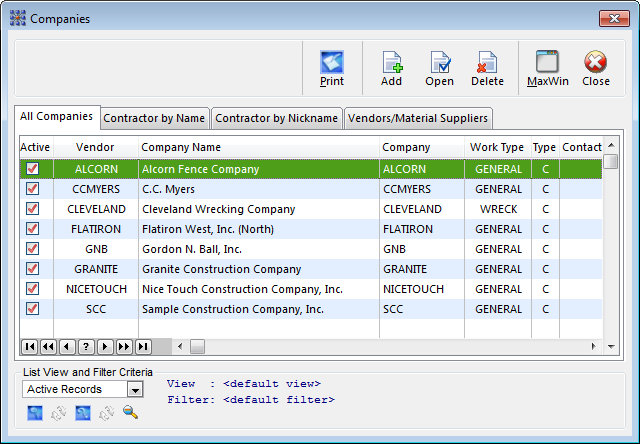Click the '<default filter>' text
Screen dimensions: 640x444
279,400
